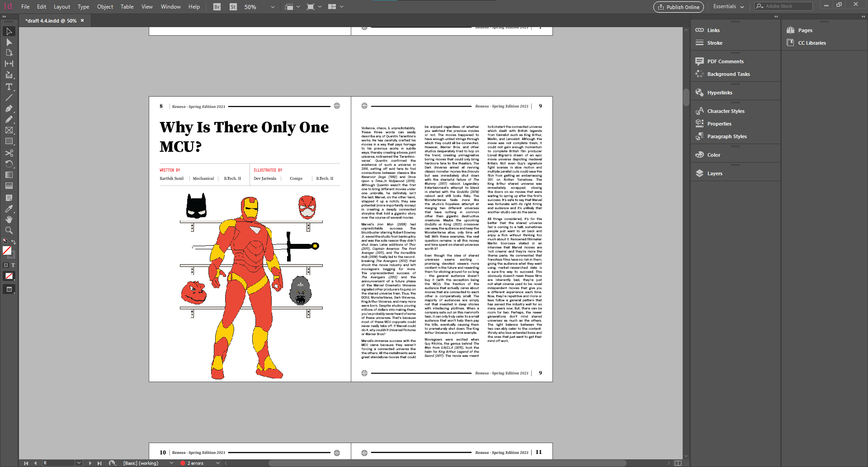
Task: Select the Rectangle Frame tool
Action: (9, 131)
